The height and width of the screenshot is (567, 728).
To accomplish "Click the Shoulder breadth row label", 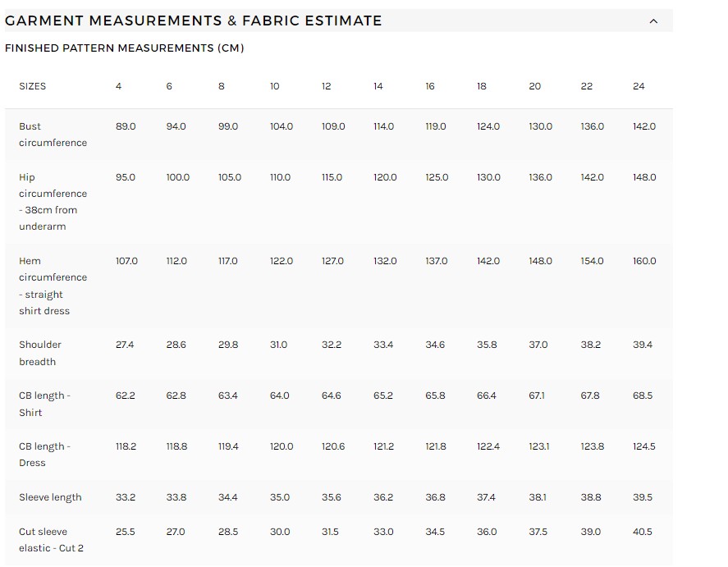I will (40, 353).
